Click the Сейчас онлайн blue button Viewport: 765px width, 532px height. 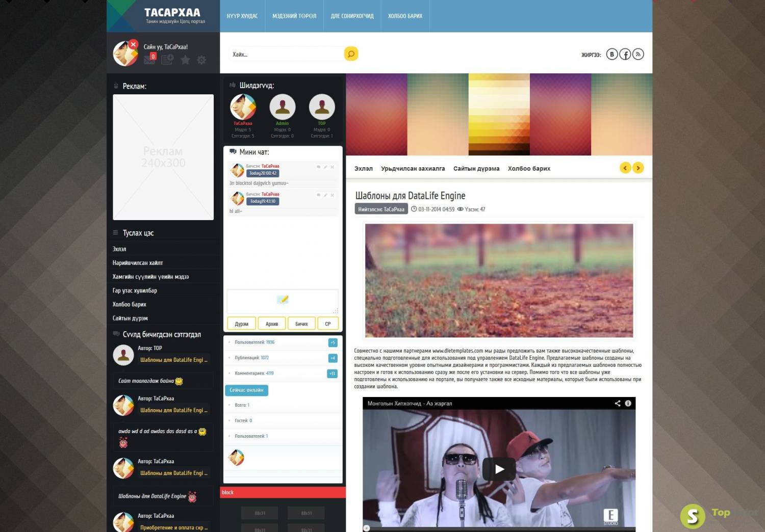pos(246,390)
